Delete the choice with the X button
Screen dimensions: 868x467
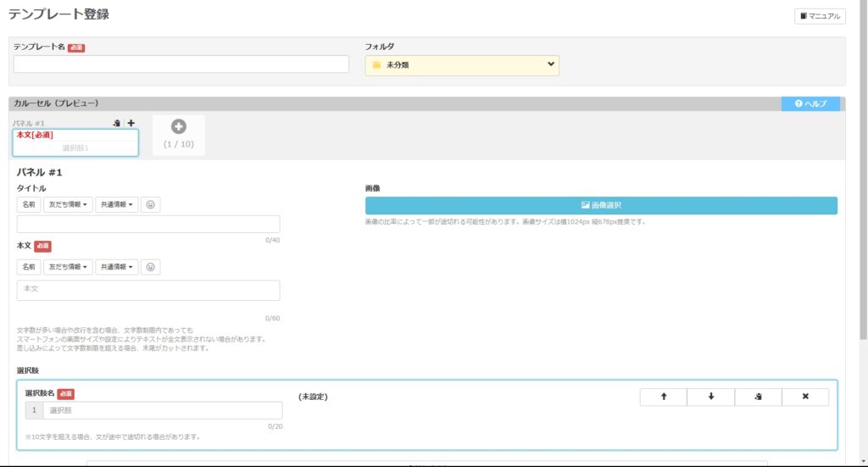tap(805, 397)
